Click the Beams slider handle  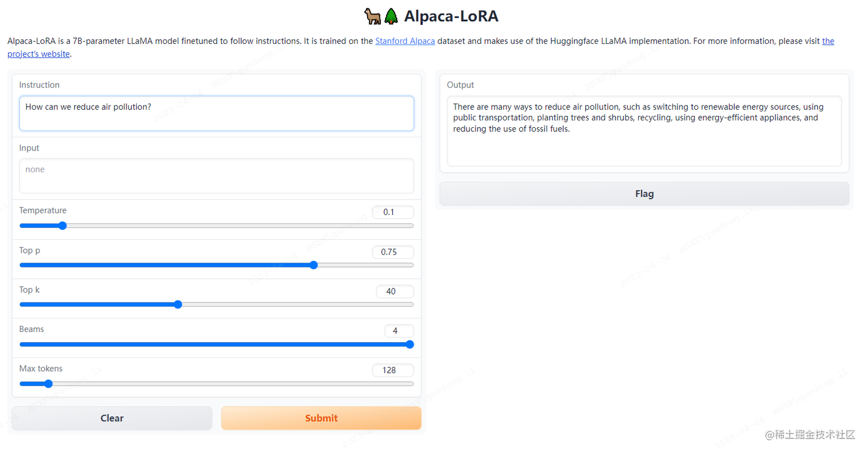point(410,345)
